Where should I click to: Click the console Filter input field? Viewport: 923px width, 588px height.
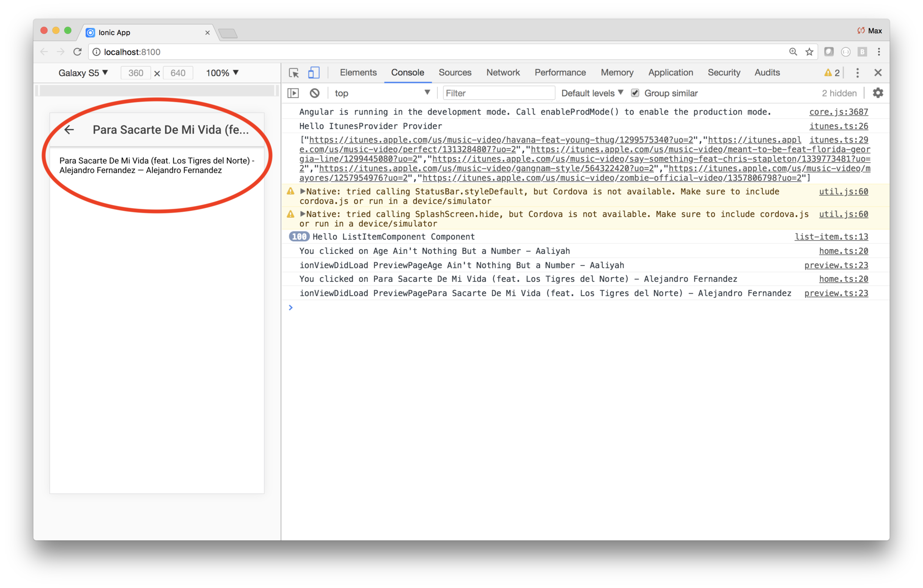click(498, 93)
